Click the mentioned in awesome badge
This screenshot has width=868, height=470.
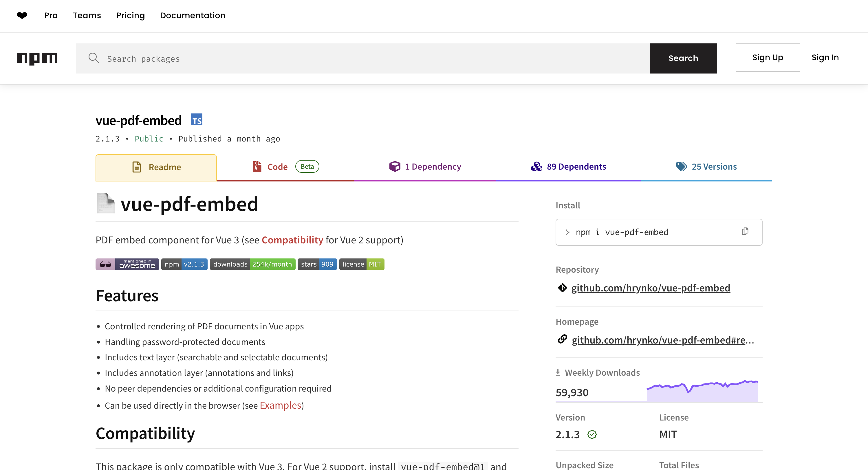coord(127,264)
